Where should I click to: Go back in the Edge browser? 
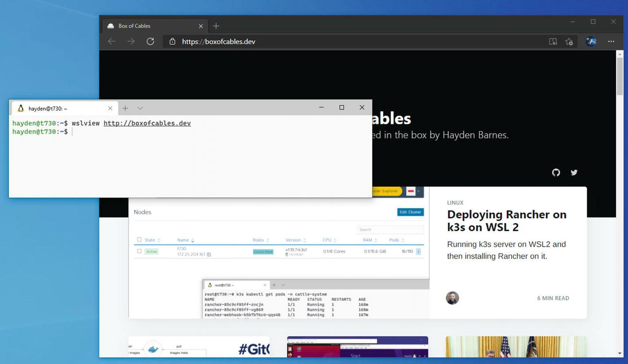[x=112, y=41]
